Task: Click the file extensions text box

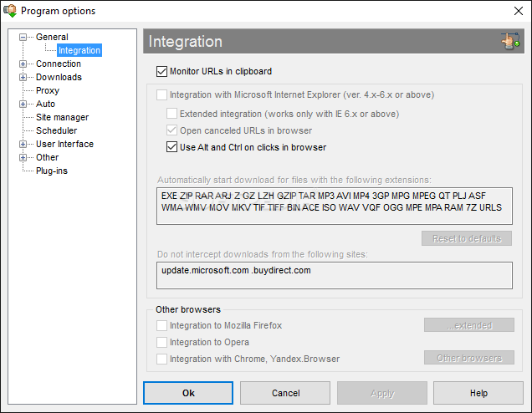Action: point(335,206)
